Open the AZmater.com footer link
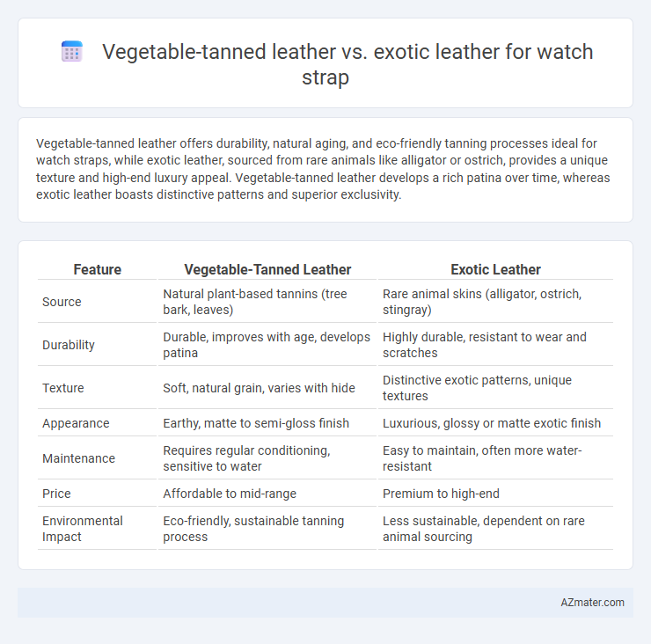 (592, 603)
